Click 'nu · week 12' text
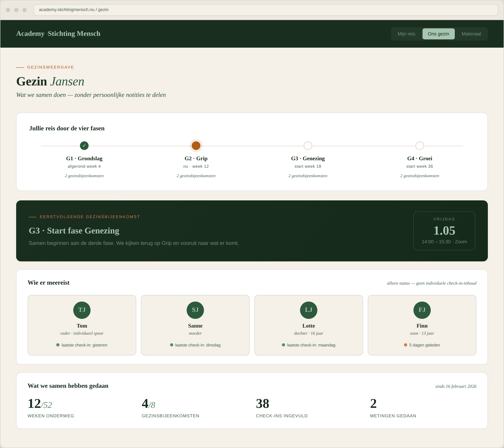Viewport: 504px width, 448px height. click(x=196, y=166)
